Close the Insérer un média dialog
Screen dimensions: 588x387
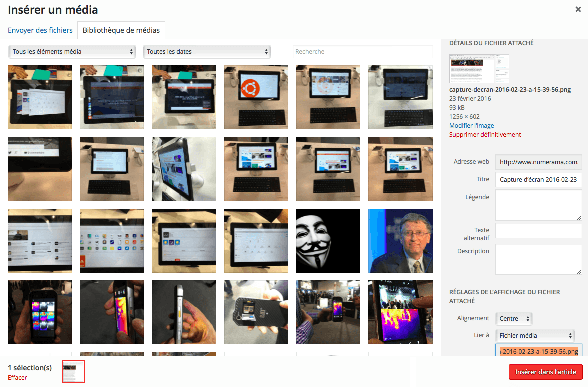[578, 10]
